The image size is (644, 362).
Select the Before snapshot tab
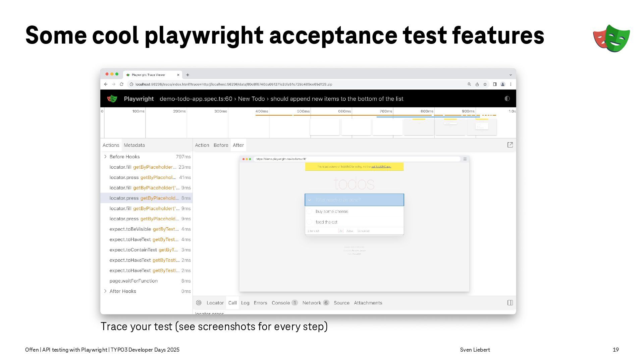(221, 145)
